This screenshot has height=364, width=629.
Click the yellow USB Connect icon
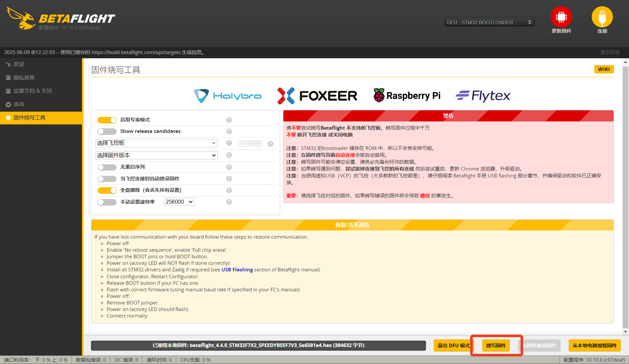[602, 17]
